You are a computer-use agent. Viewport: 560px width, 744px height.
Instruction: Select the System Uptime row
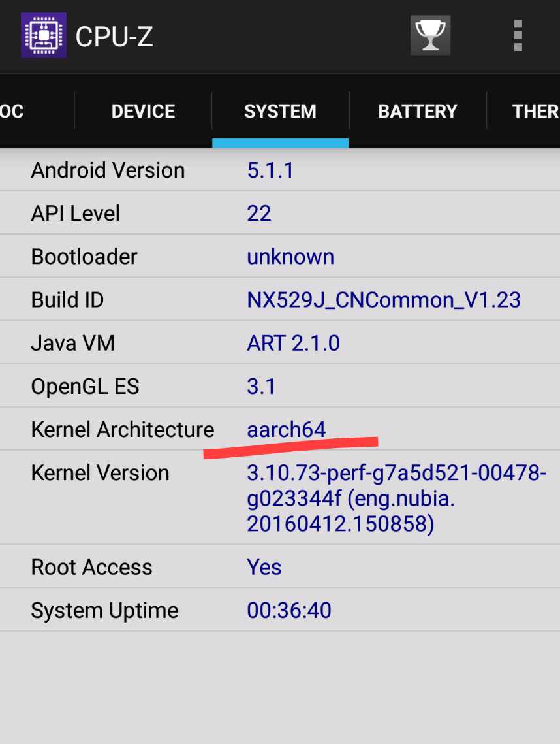coord(280,609)
